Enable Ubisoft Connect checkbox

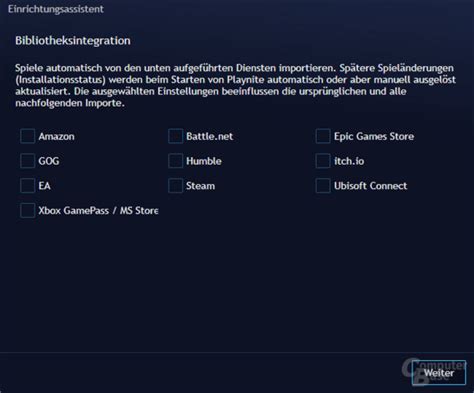click(x=323, y=186)
